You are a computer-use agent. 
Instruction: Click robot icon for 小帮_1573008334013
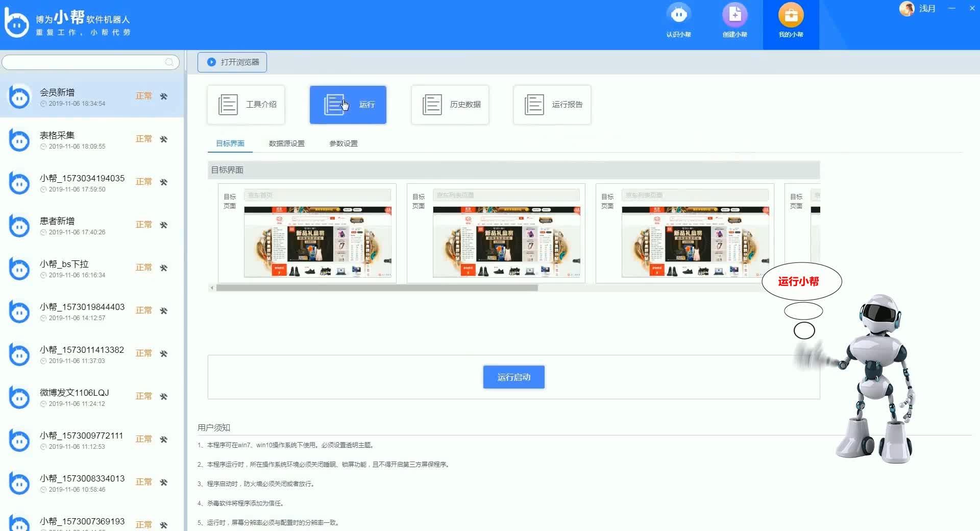point(19,482)
